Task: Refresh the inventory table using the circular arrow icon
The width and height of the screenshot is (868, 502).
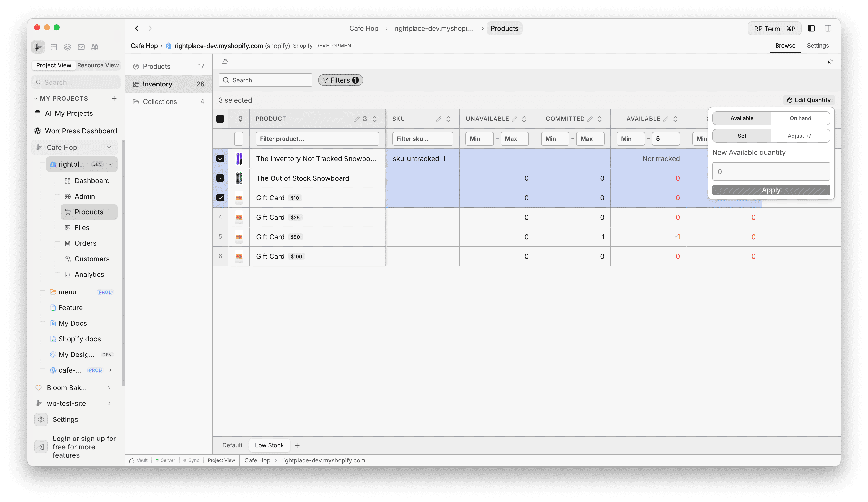Action: click(830, 61)
